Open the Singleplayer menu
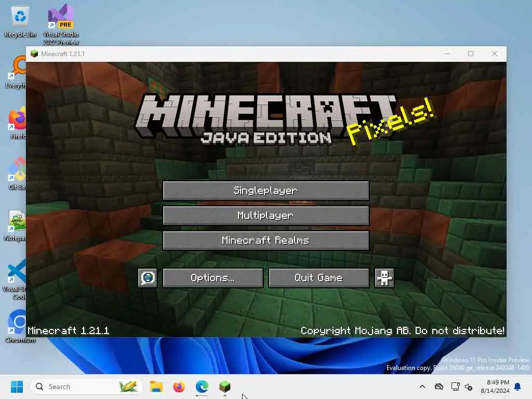This screenshot has width=532, height=399. click(x=266, y=191)
